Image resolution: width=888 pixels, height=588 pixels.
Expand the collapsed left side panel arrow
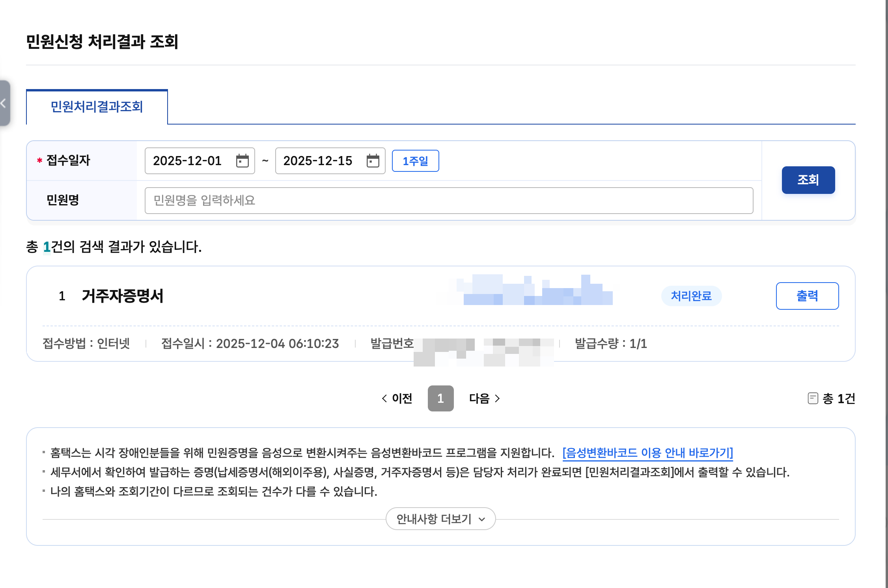[4, 103]
